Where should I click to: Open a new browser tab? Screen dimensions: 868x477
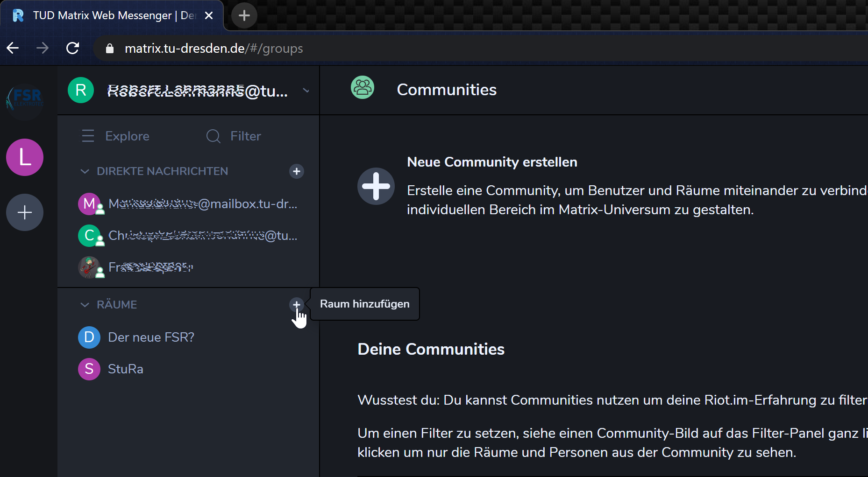(x=244, y=15)
